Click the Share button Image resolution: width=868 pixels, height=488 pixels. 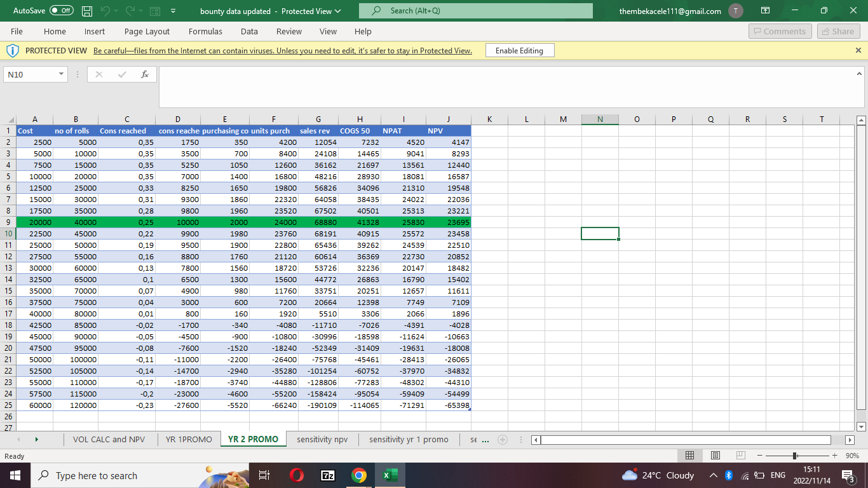[x=837, y=31]
